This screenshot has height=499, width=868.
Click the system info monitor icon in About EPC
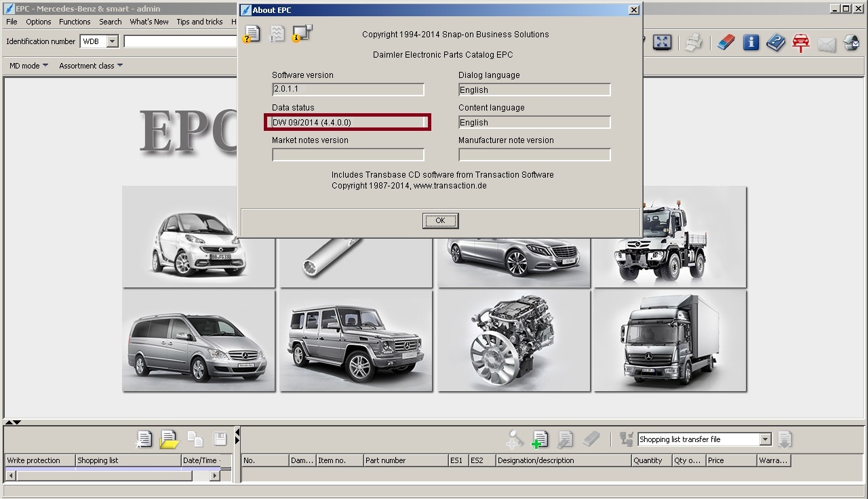click(x=302, y=33)
